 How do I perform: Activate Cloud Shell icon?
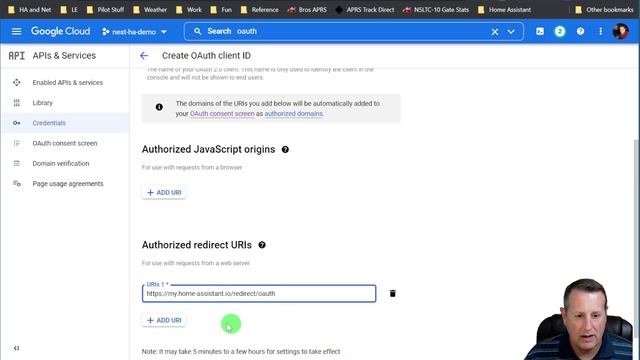[540, 31]
